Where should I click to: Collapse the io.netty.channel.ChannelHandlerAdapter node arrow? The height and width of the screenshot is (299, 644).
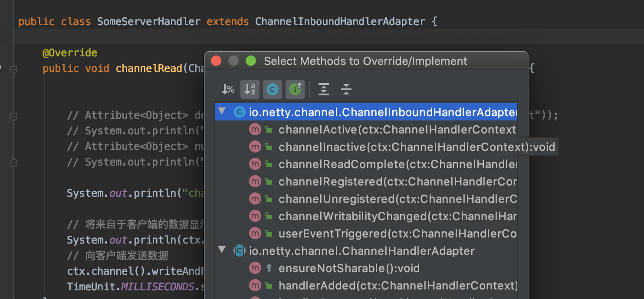223,250
